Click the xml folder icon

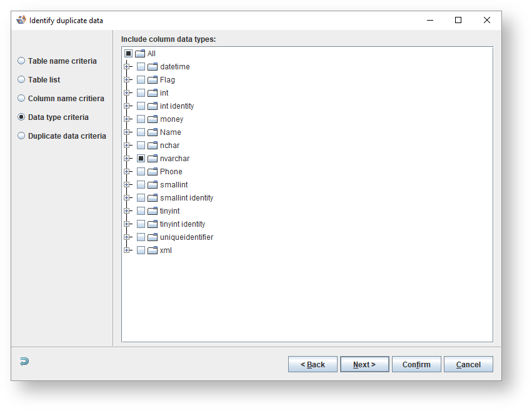[x=153, y=250]
